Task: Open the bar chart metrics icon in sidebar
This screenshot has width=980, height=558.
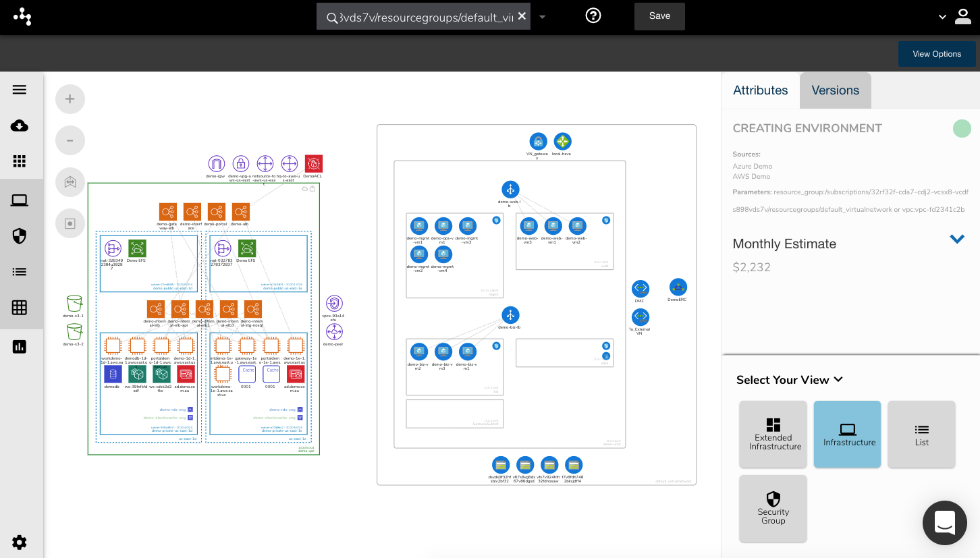Action: (20, 346)
